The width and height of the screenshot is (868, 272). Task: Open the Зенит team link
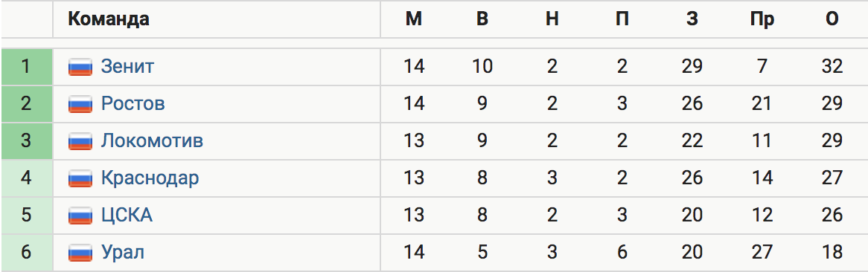click(x=127, y=67)
